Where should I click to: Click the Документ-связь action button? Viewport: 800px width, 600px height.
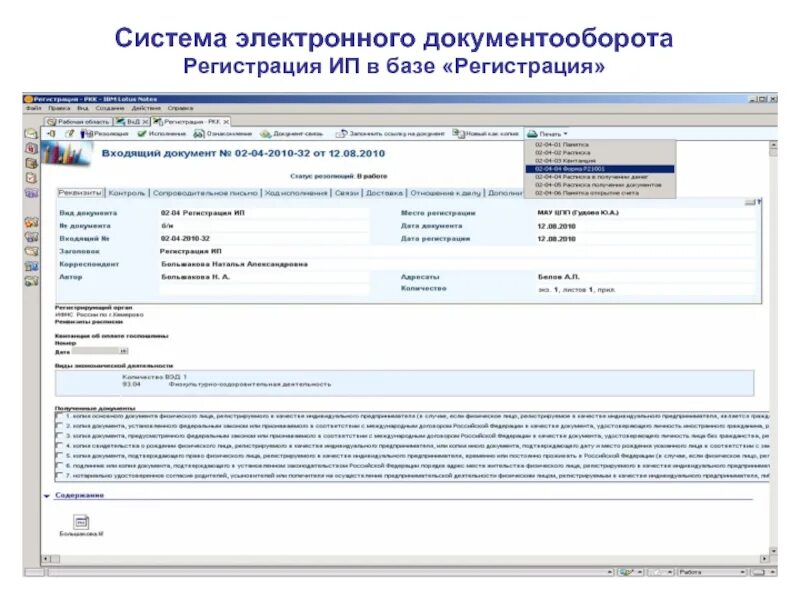tap(292, 134)
